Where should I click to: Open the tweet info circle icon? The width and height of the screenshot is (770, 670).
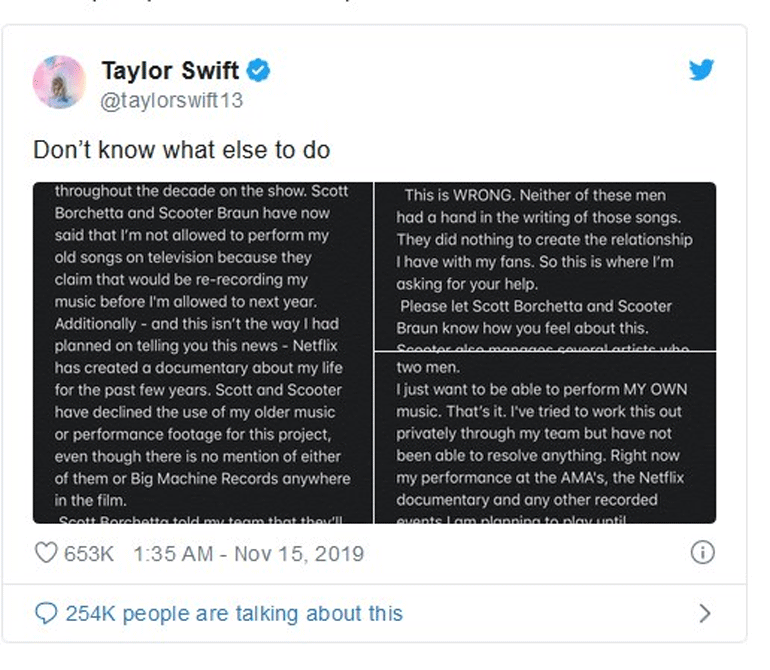[703, 553]
